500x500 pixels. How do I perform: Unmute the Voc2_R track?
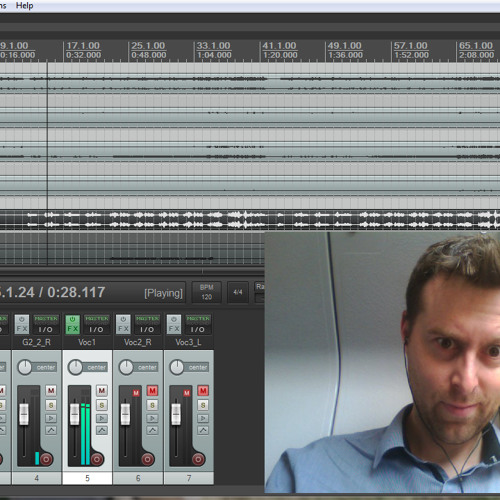(152, 390)
